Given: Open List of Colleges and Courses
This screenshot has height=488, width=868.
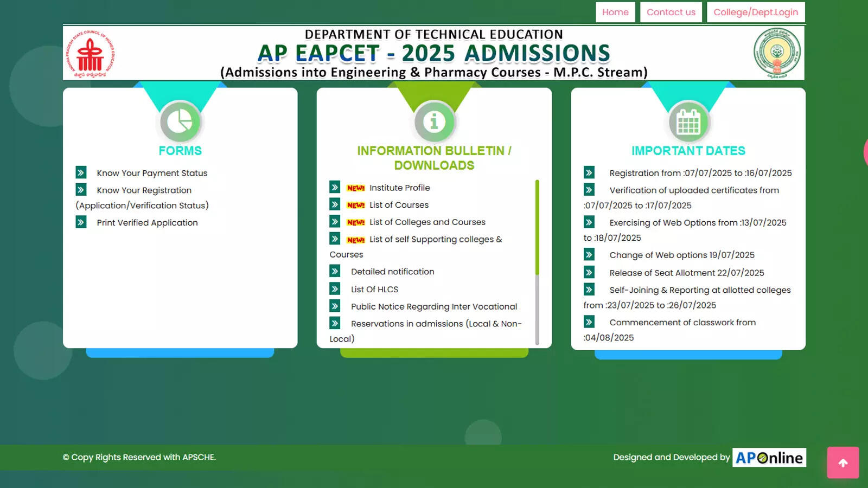Looking at the screenshot, I should point(427,222).
